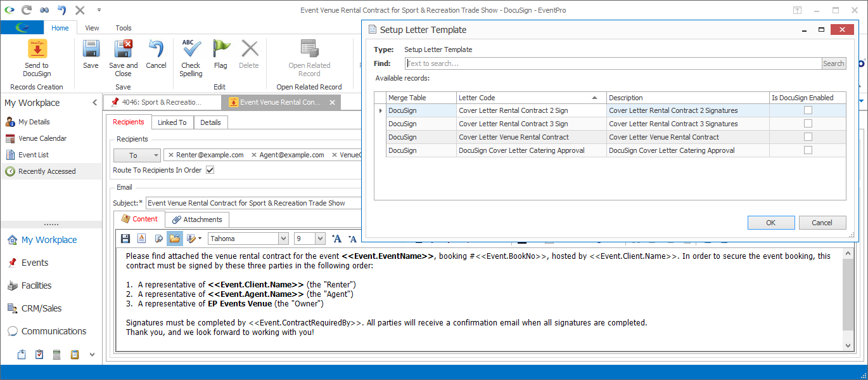This screenshot has height=380, width=868.
Task: Click the Merge Table column header
Action: pyautogui.click(x=421, y=98)
